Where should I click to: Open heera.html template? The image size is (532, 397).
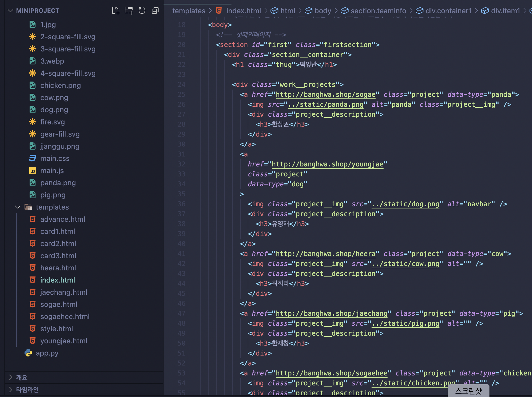[58, 268]
